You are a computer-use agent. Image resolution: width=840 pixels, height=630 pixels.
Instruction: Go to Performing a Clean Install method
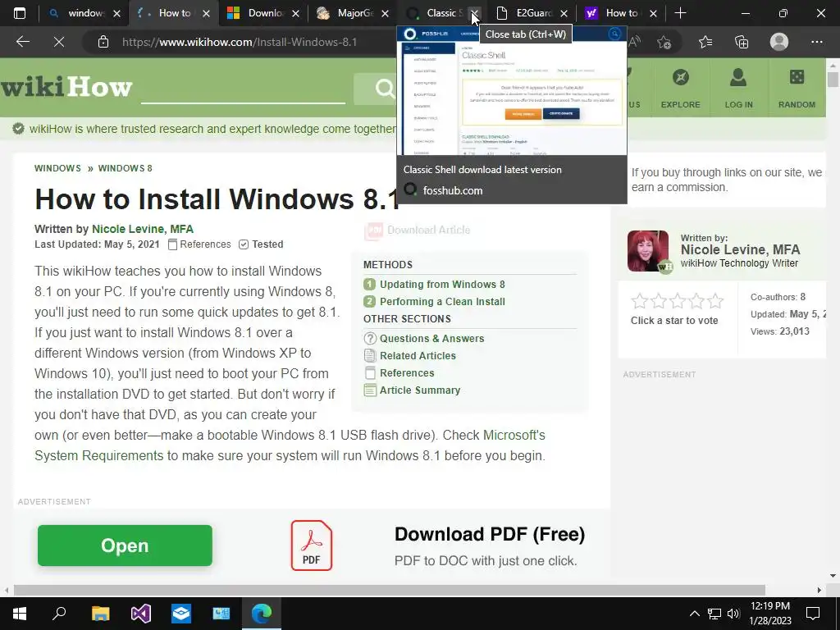pos(442,302)
